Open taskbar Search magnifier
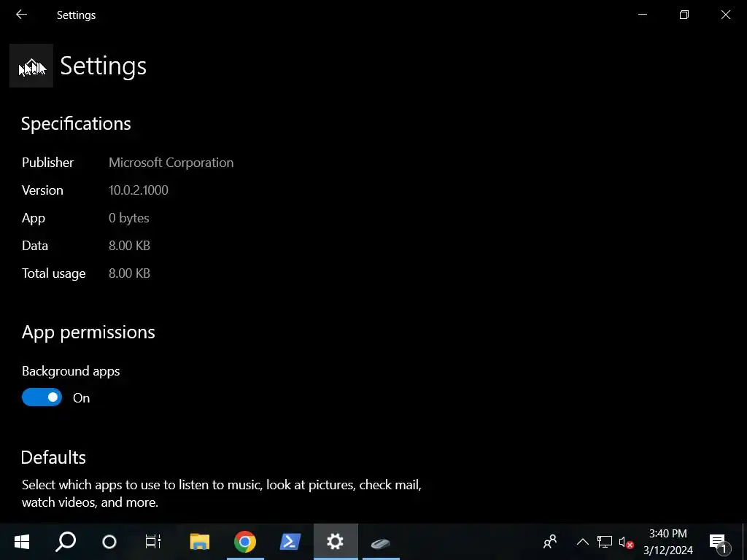Image resolution: width=747 pixels, height=560 pixels. tap(65, 542)
